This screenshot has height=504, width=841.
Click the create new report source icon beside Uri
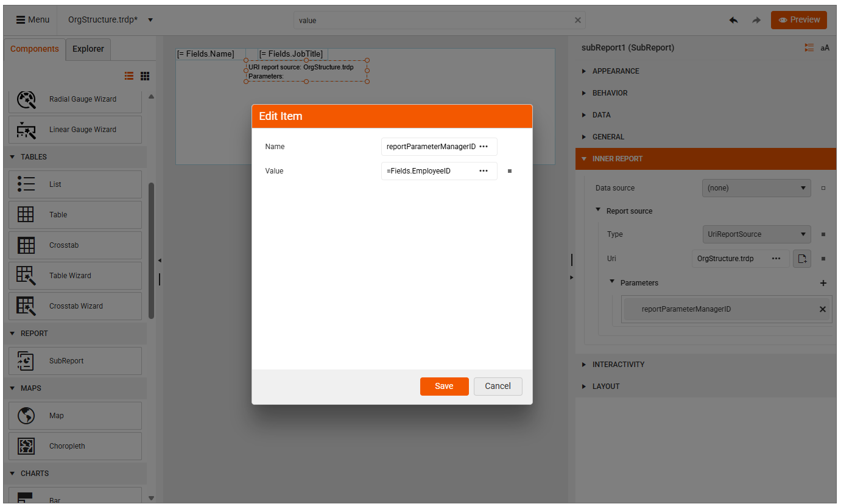point(801,258)
